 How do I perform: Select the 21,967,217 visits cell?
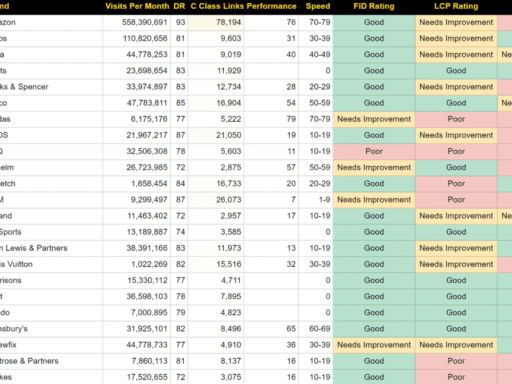point(137,135)
